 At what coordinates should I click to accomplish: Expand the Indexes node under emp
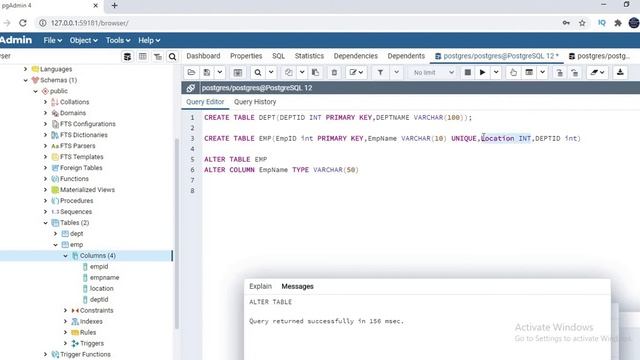click(x=65, y=322)
